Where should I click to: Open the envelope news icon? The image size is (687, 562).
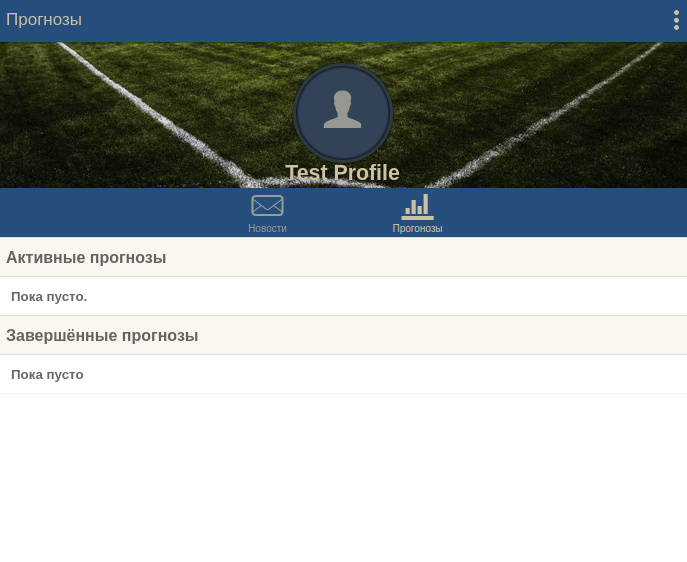[267, 205]
